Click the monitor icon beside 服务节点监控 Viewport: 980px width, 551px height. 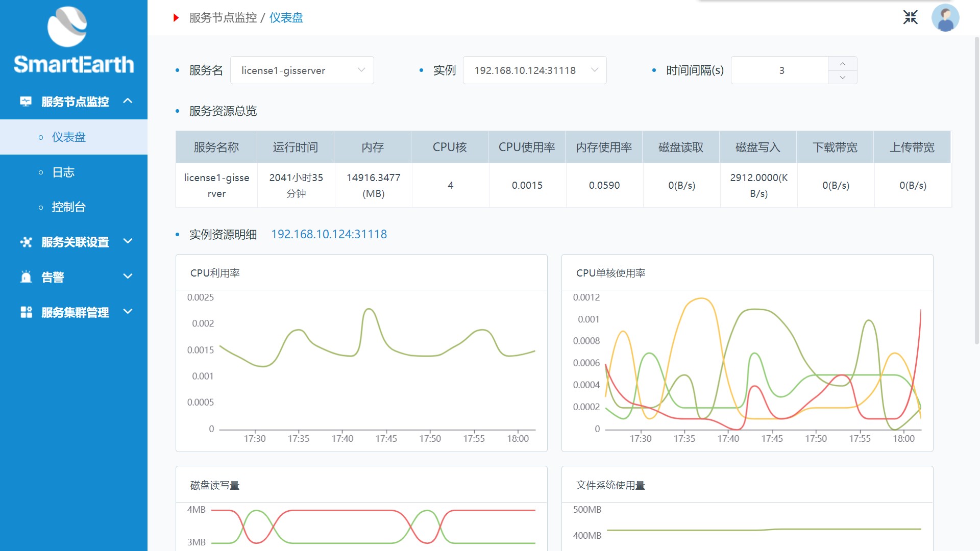click(x=26, y=102)
